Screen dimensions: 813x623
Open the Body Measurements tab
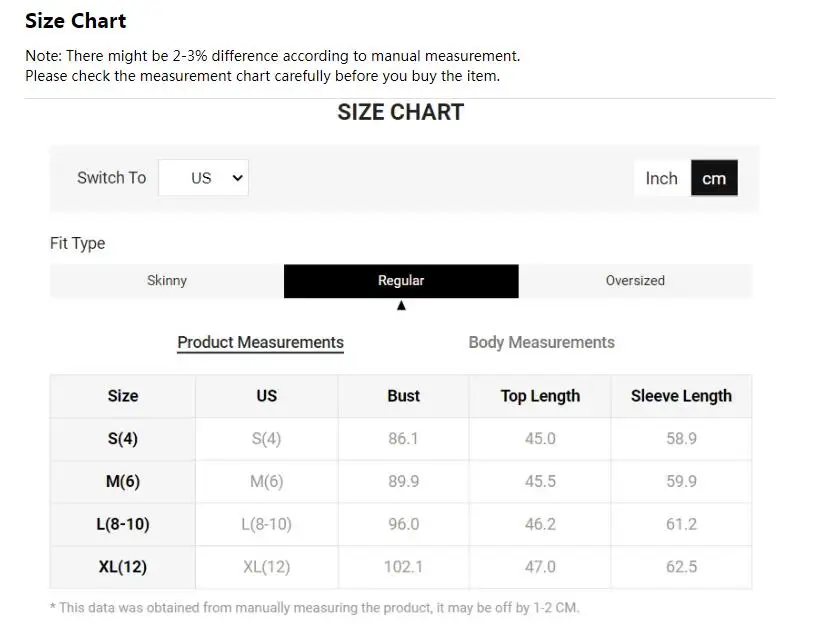coord(541,342)
